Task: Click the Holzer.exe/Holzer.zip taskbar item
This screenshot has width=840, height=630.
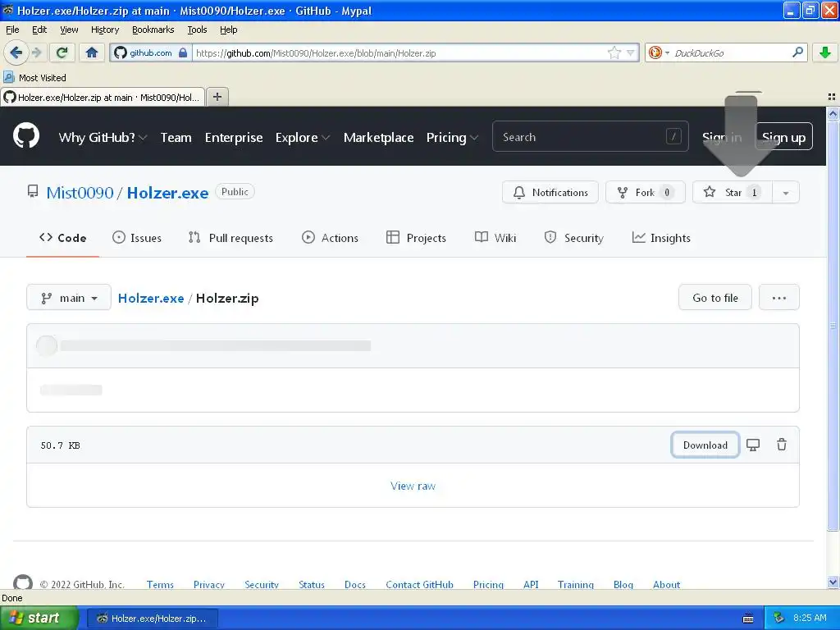Action: 152,619
